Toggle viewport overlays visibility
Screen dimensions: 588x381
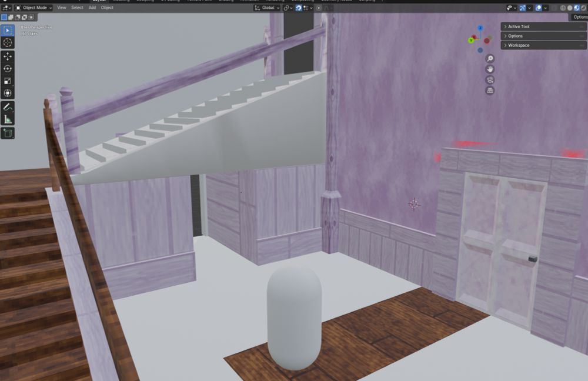(539, 8)
